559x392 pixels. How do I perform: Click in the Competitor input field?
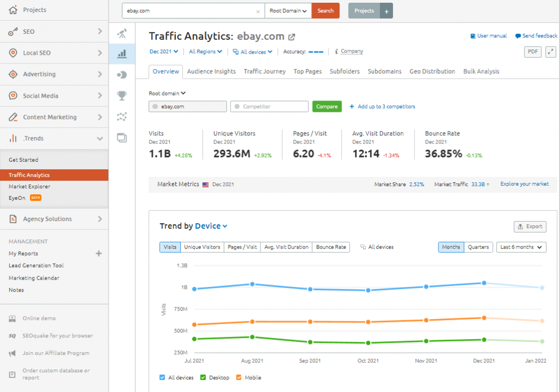point(270,106)
